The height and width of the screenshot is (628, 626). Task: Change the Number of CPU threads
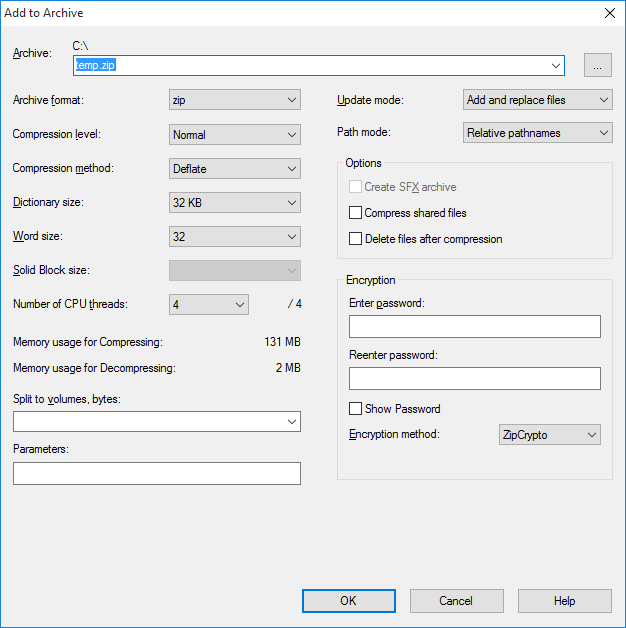[x=209, y=304]
